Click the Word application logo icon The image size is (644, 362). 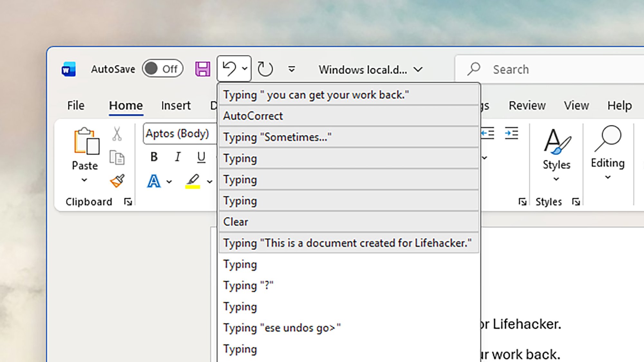(69, 69)
